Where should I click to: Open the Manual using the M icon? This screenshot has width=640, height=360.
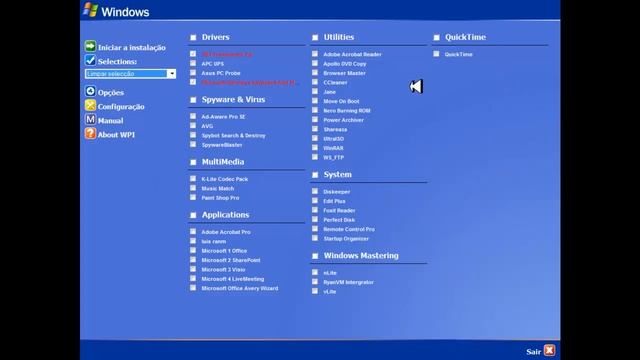90,120
